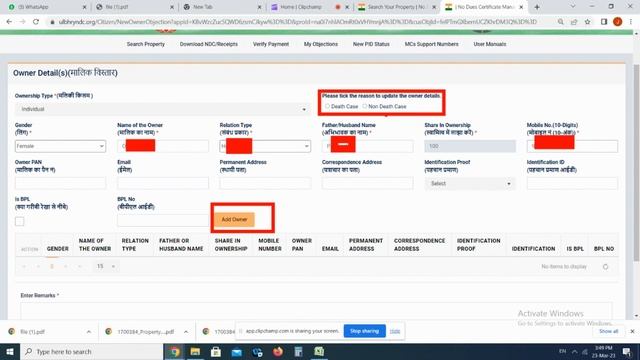Image resolution: width=640 pixels, height=360 pixels.
Task: Open the Identification Proof Select dropdown
Action: [470, 183]
